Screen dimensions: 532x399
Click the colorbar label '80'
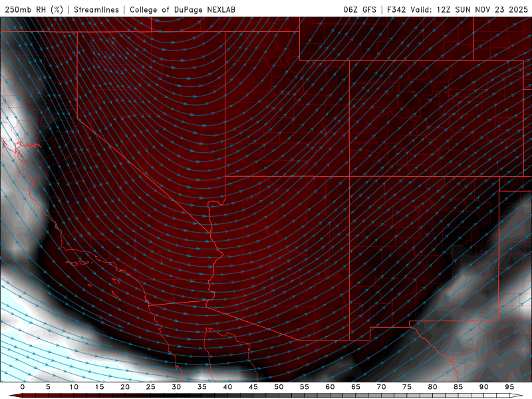coord(432,387)
